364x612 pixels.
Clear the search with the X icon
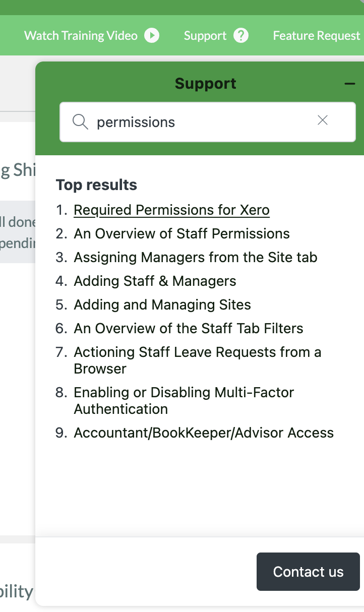coord(323,120)
